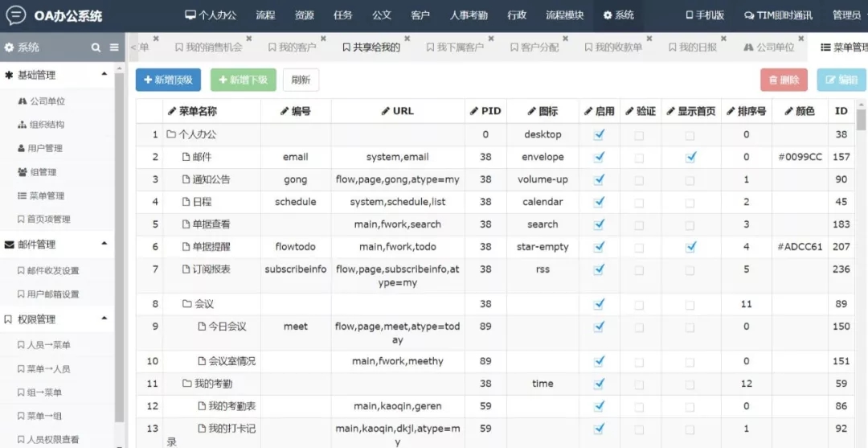Click the hamburger icon in sidebar header

114,47
